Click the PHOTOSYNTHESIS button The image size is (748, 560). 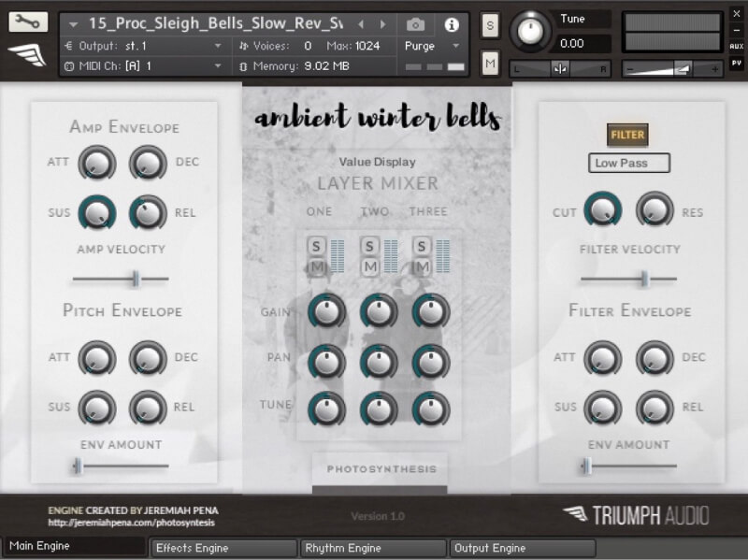coord(381,469)
